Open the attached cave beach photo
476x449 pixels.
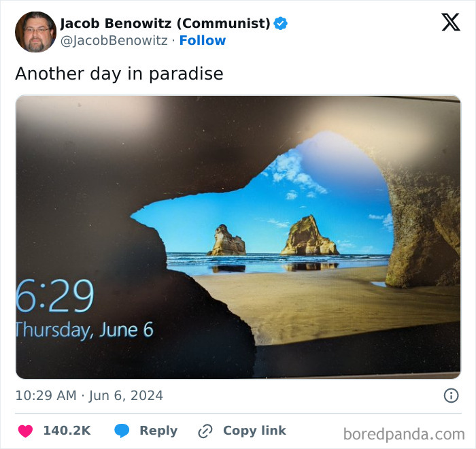[x=238, y=237]
